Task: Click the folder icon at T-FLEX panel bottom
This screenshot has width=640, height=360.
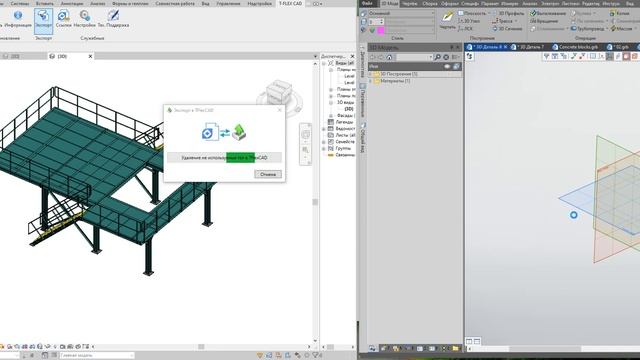Action: pyautogui.click(x=455, y=348)
